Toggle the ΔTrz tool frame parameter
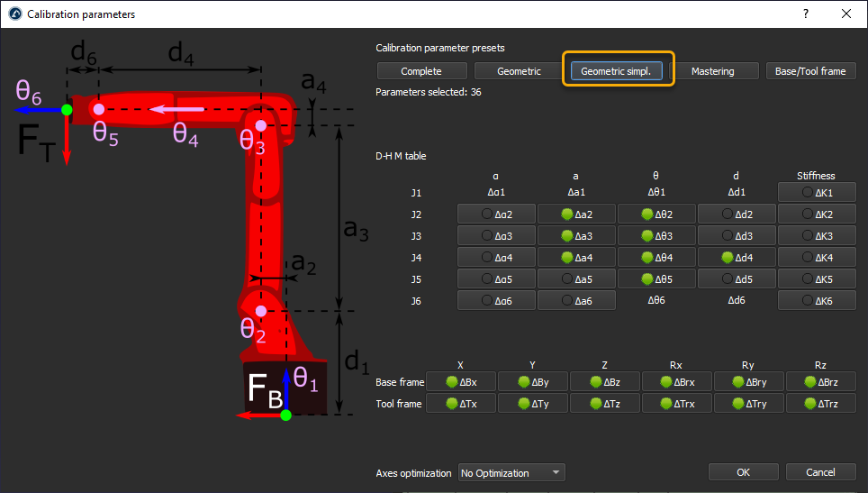Image resolution: width=868 pixels, height=493 pixels. [820, 404]
